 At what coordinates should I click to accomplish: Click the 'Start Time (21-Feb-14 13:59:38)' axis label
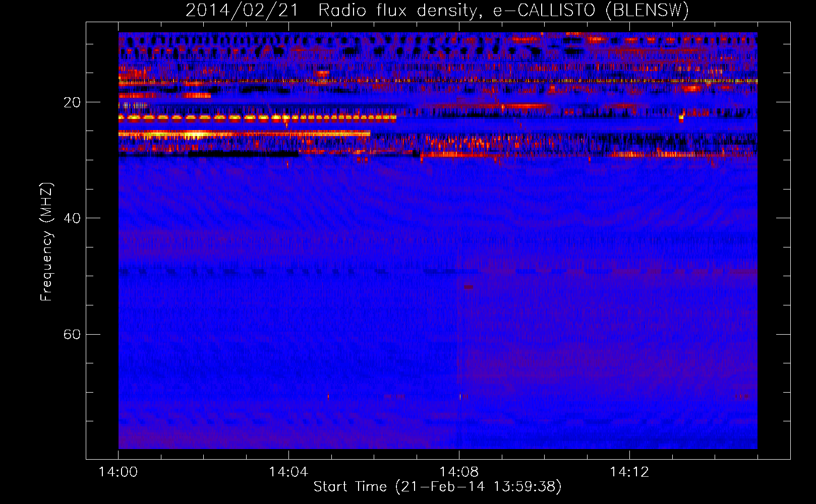437,486
